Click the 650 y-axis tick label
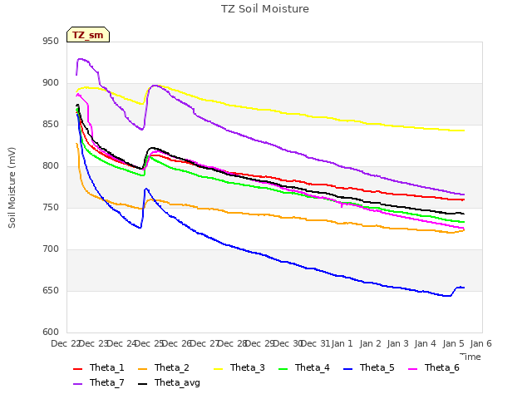Viewport: 532px width, 399px height. coord(51,290)
